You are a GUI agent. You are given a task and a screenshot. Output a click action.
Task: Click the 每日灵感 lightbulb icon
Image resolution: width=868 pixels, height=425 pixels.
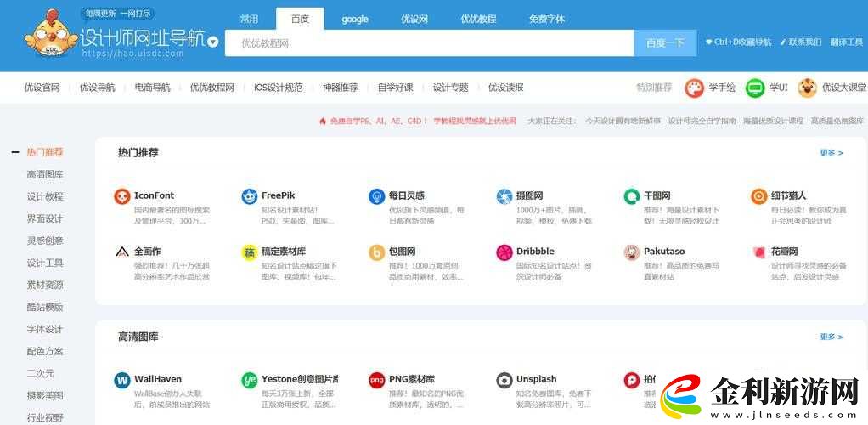pos(377,196)
